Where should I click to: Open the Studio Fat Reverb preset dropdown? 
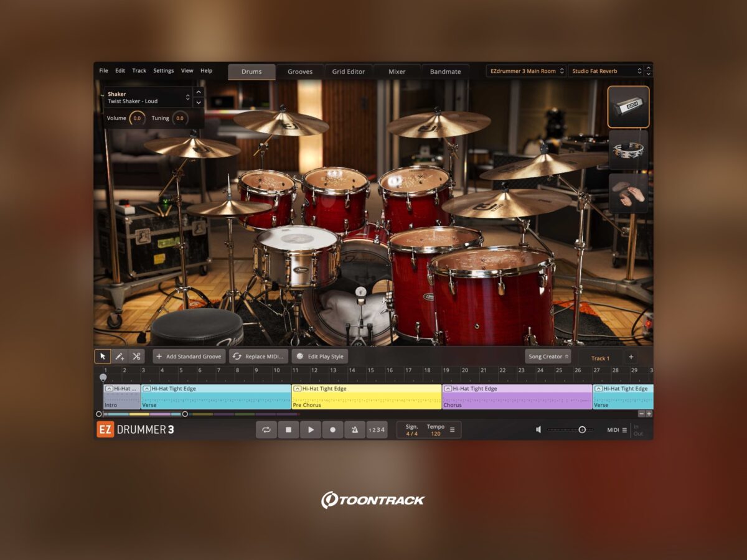605,71
